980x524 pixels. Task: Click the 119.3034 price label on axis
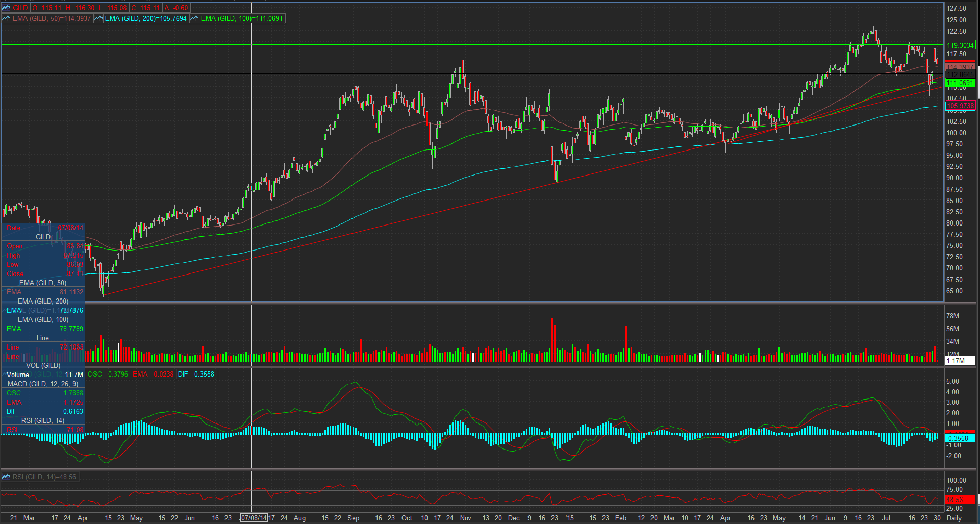pos(961,45)
